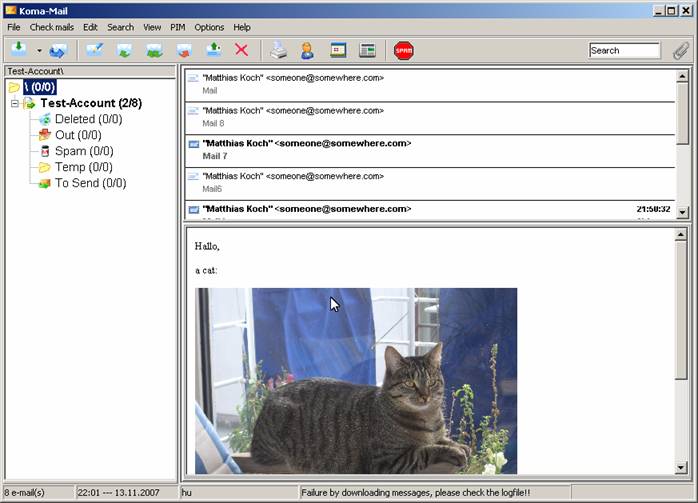
Task: Click the message list scrollbar thumb
Action: (682, 113)
